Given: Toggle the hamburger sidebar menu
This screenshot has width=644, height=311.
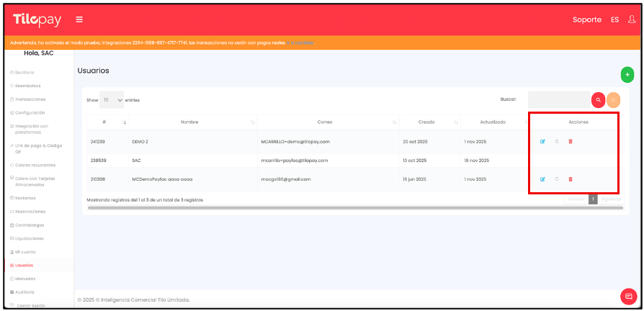Looking at the screenshot, I should pyautogui.click(x=79, y=19).
